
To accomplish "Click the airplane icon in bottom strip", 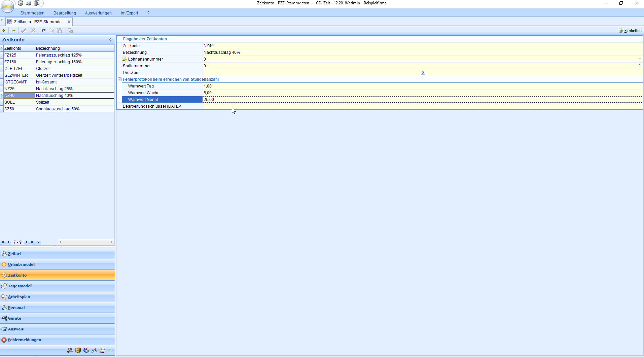I will (94, 350).
